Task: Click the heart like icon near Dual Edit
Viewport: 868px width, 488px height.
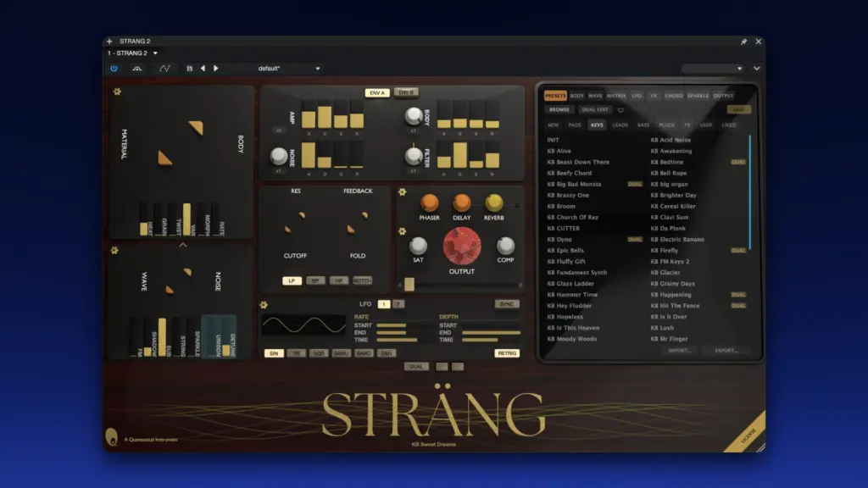Action: pos(620,110)
